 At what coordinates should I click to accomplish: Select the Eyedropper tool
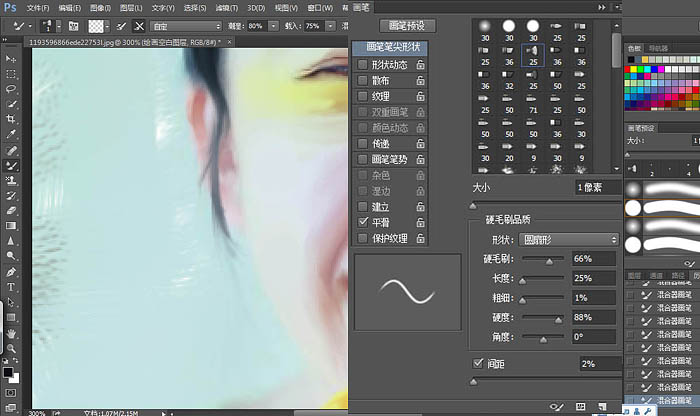pyautogui.click(x=11, y=134)
